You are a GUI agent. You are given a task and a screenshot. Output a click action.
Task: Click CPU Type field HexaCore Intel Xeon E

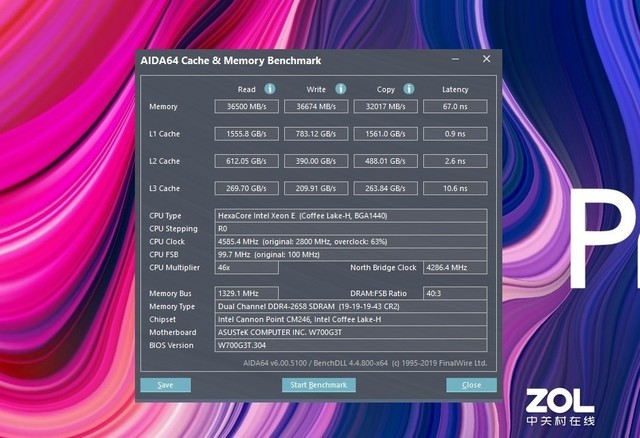click(351, 216)
